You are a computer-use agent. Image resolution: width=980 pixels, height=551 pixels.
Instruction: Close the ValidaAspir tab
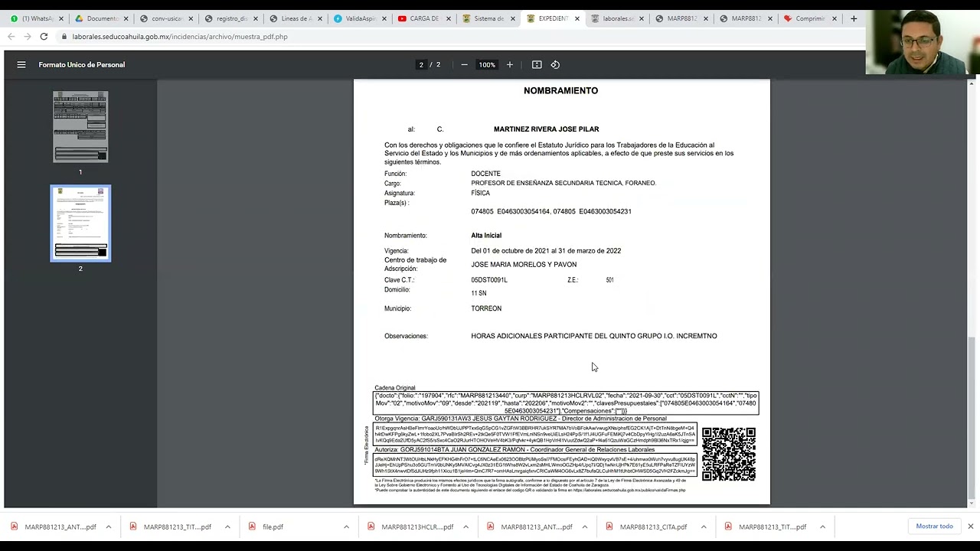point(384,18)
